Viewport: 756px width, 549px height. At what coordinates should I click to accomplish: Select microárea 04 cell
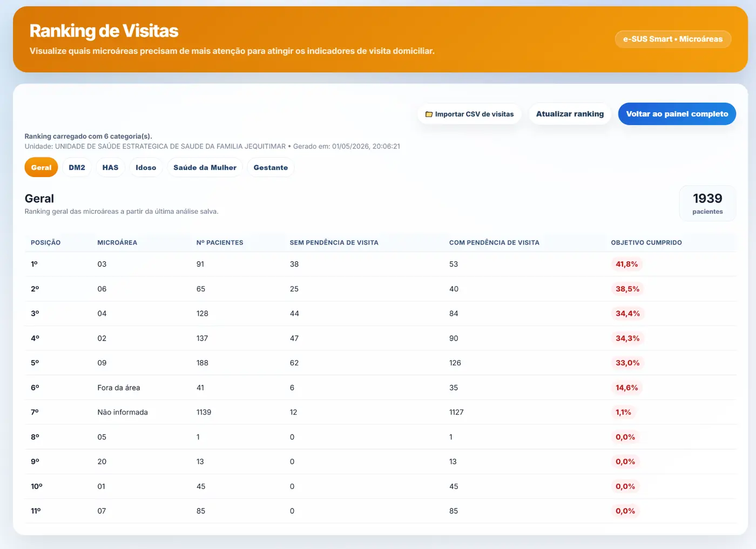click(x=102, y=314)
